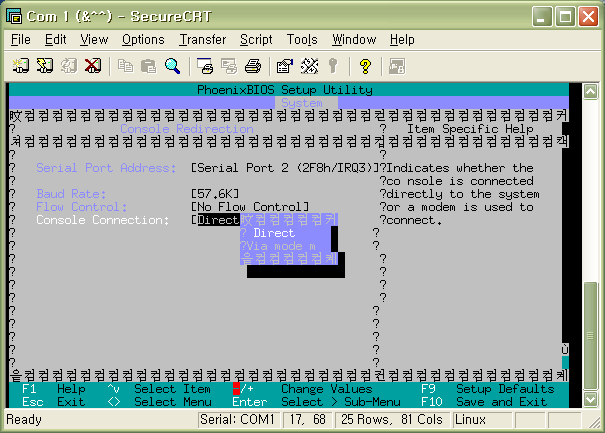Click the SecureCRT title bar app icon
Viewport: 605px width, 433px height.
pyautogui.click(x=14, y=16)
